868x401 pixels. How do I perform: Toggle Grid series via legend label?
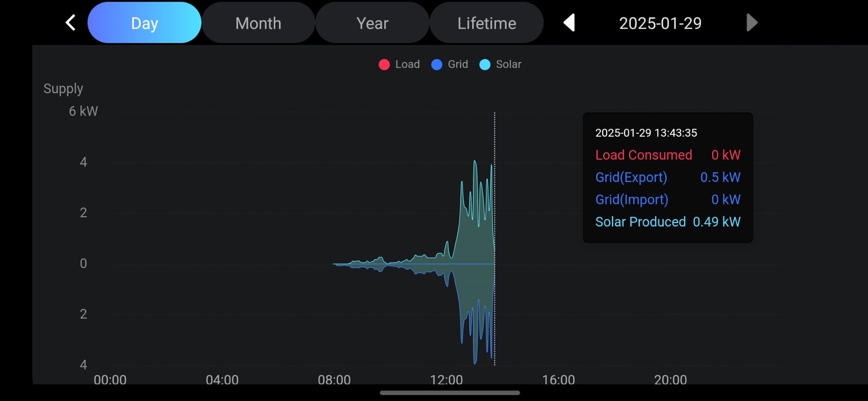458,64
